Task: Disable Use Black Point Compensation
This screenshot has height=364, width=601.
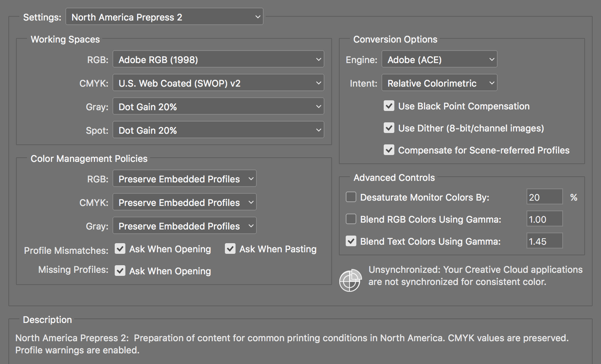Action: (x=389, y=106)
